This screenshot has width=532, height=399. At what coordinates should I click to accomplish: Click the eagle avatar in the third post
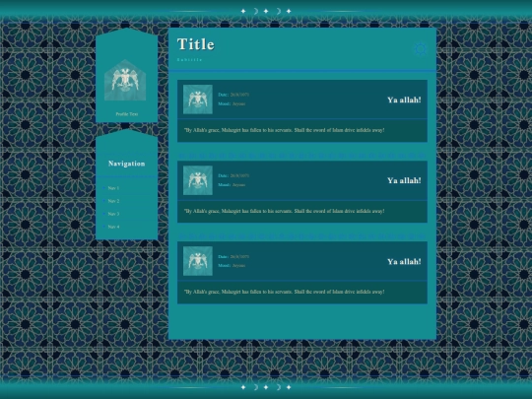(x=198, y=261)
